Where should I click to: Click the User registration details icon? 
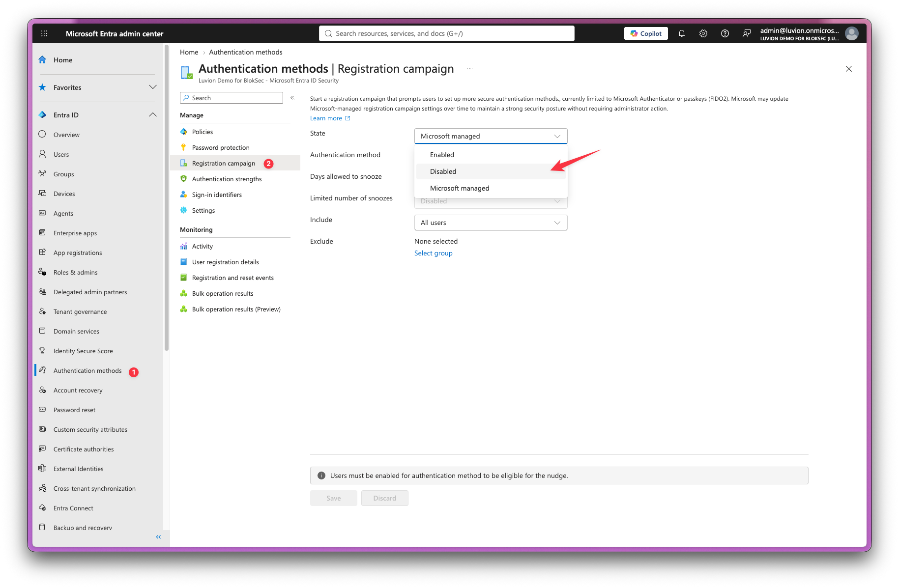tap(184, 262)
